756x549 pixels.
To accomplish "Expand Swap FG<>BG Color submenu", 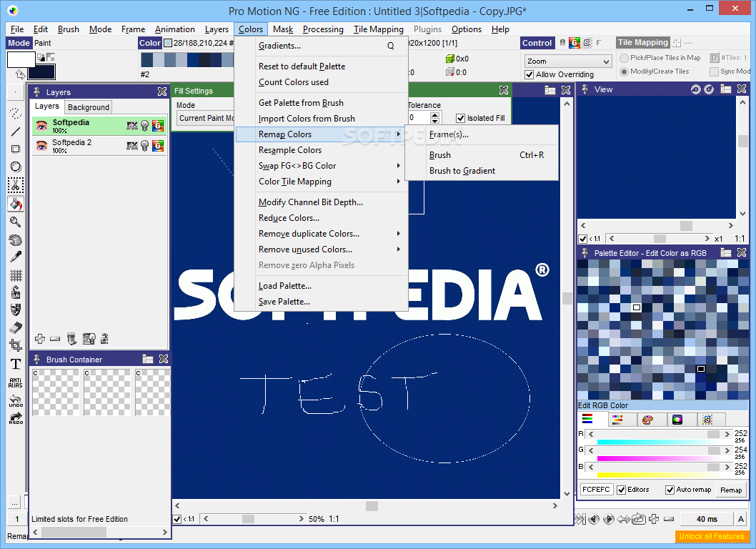I will click(399, 165).
